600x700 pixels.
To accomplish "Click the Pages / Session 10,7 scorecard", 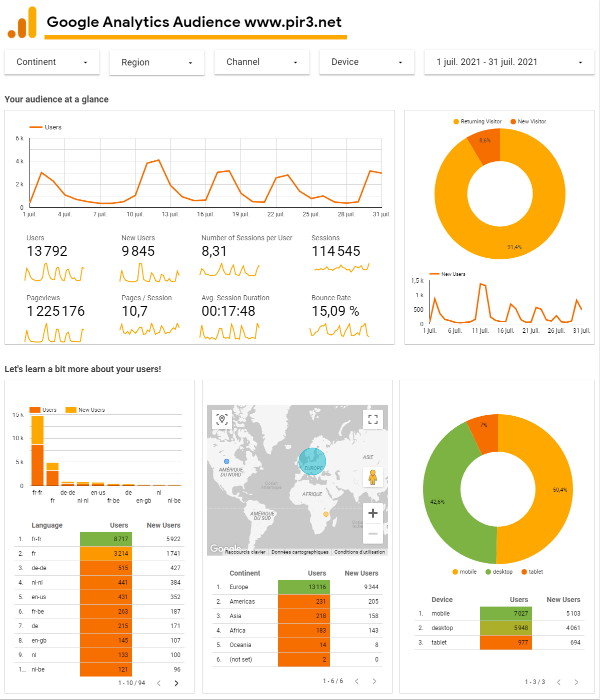I will click(x=149, y=315).
